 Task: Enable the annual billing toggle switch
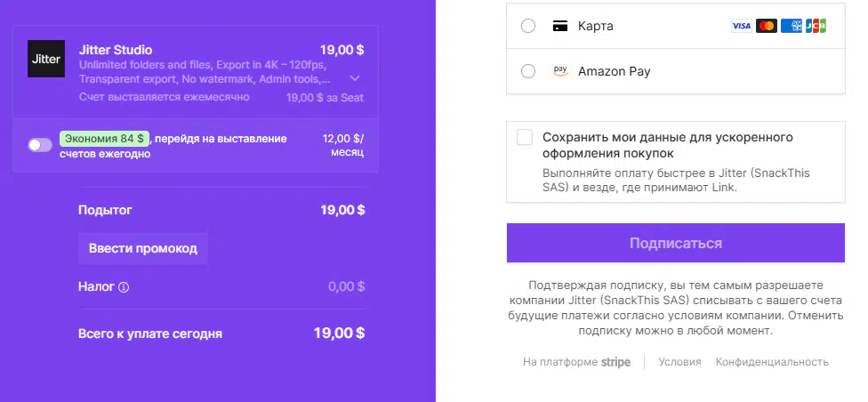pyautogui.click(x=40, y=145)
